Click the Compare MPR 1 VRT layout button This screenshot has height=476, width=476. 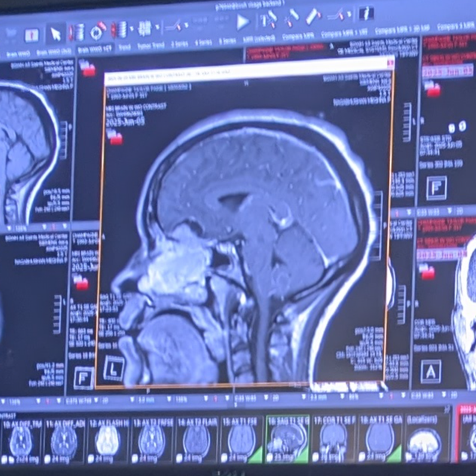(344, 33)
